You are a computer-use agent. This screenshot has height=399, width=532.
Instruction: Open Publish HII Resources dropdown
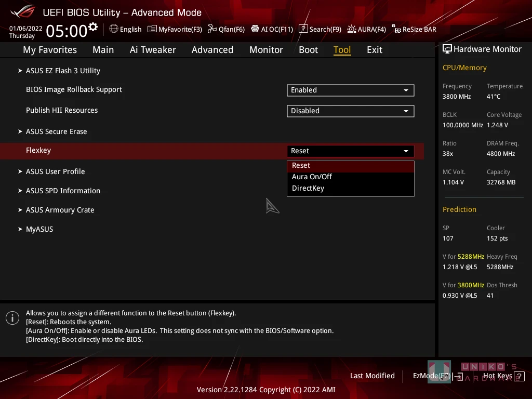pyautogui.click(x=351, y=111)
